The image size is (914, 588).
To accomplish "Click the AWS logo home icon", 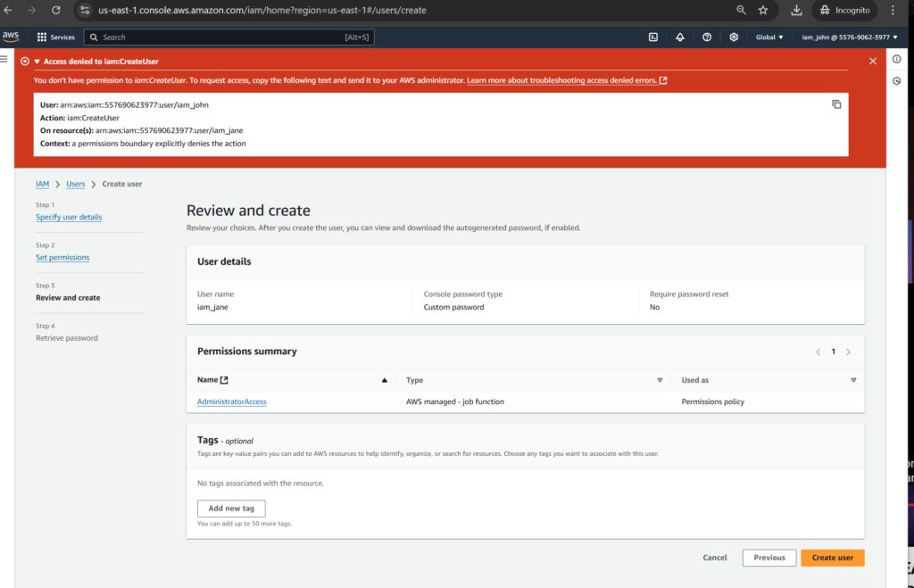I will tap(11, 37).
